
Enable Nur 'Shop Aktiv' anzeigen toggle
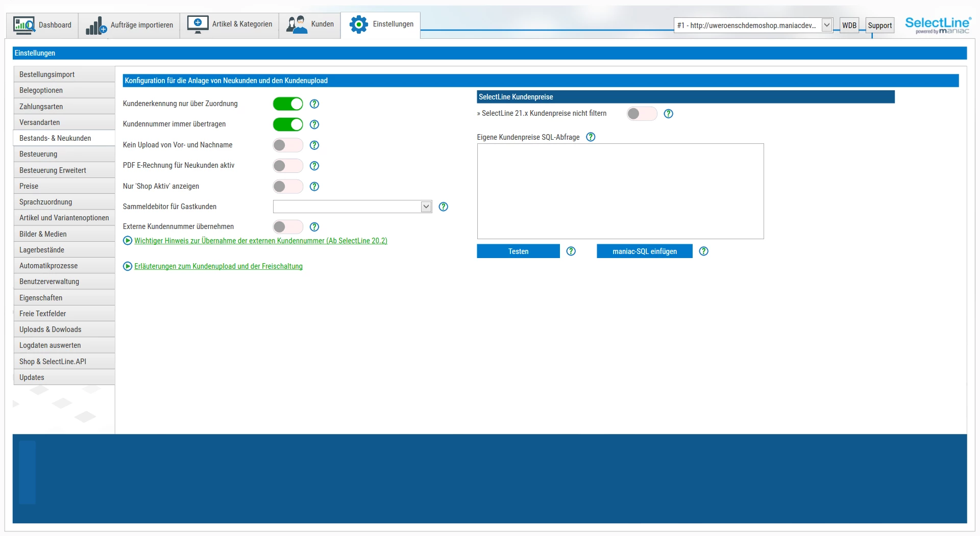coord(288,187)
